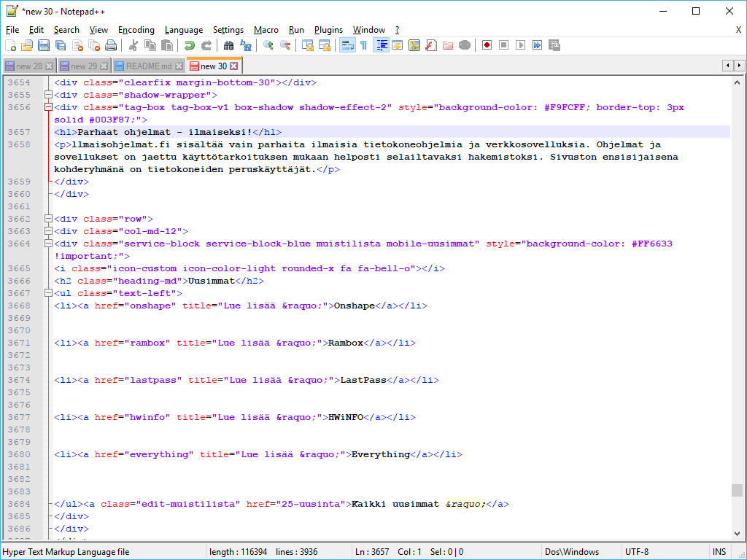Open the Function List icon
The image size is (747, 560).
coord(430,45)
